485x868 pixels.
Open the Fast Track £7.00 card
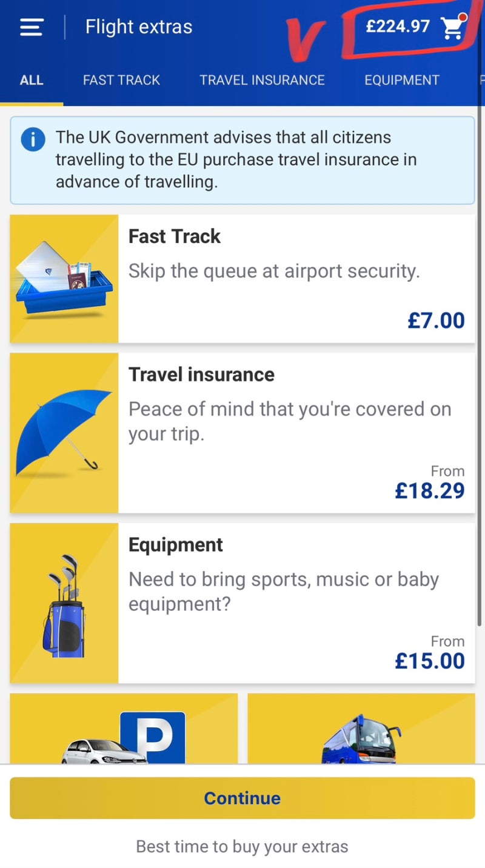[242, 279]
